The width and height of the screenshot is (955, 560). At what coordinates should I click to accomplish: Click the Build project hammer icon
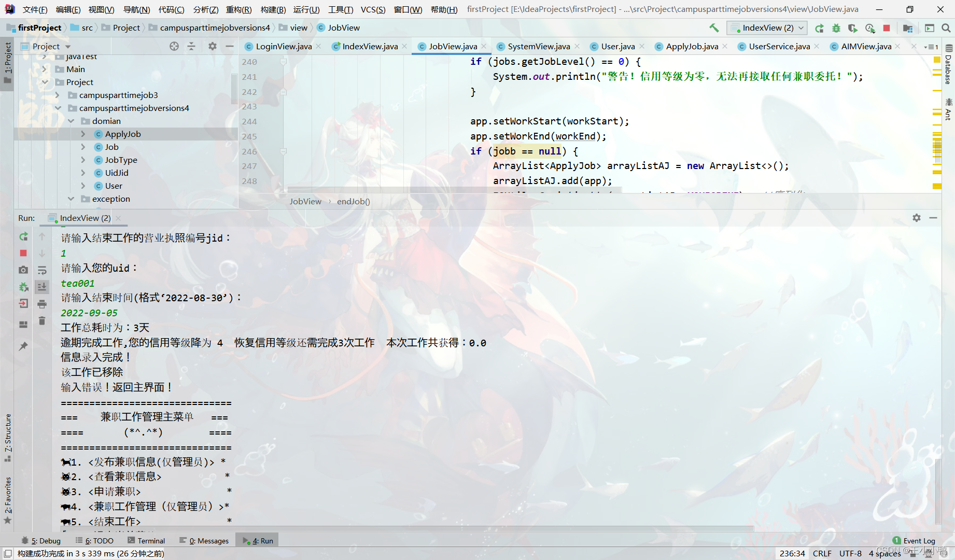pos(714,28)
